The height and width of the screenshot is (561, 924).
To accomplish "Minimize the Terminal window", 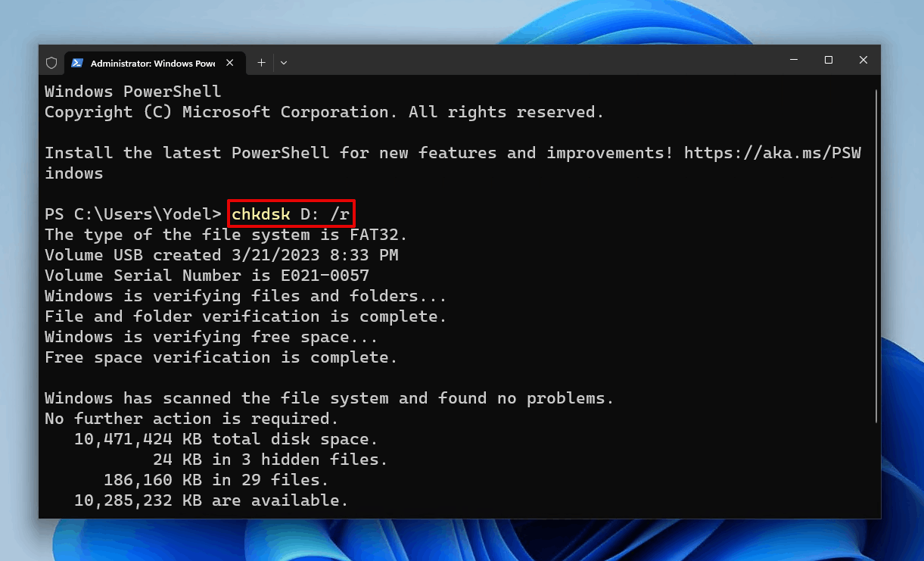I will [x=794, y=60].
